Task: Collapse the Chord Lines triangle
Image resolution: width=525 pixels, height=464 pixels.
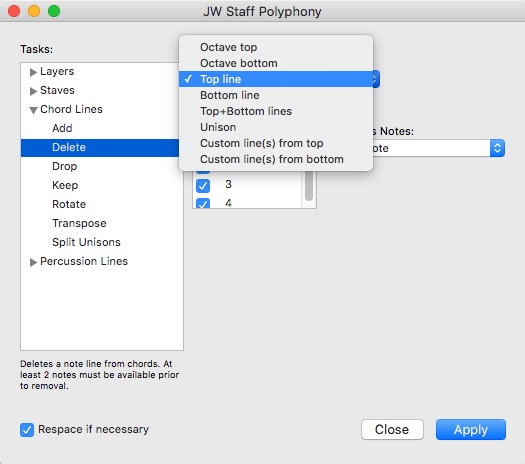Action: pyautogui.click(x=33, y=110)
